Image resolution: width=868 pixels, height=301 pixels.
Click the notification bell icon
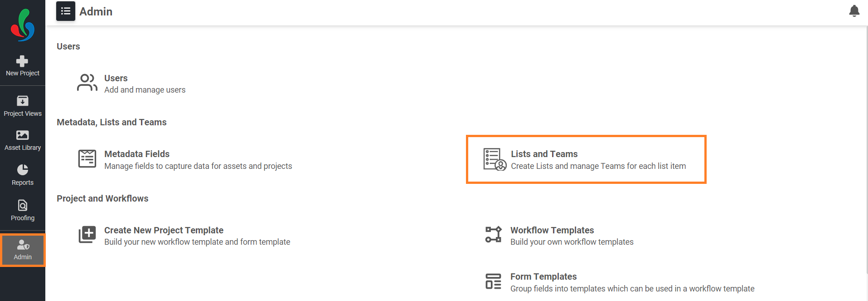854,11
